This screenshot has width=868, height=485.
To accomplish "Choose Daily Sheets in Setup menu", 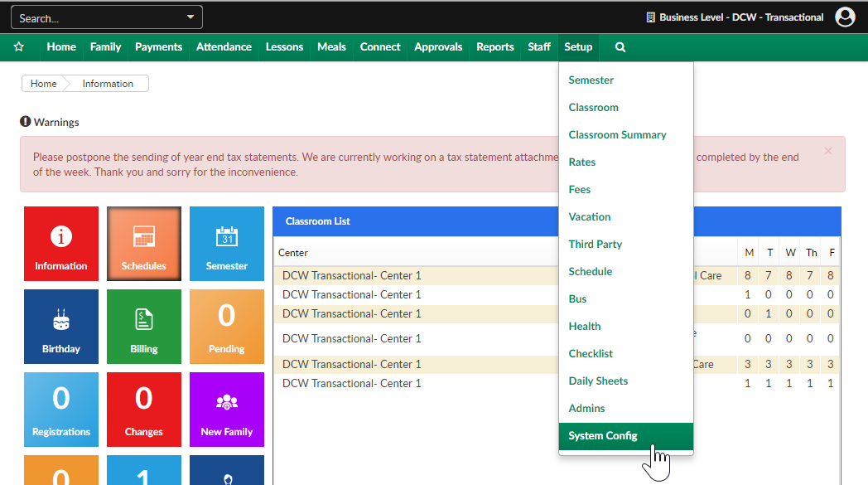I will coord(626,381).
